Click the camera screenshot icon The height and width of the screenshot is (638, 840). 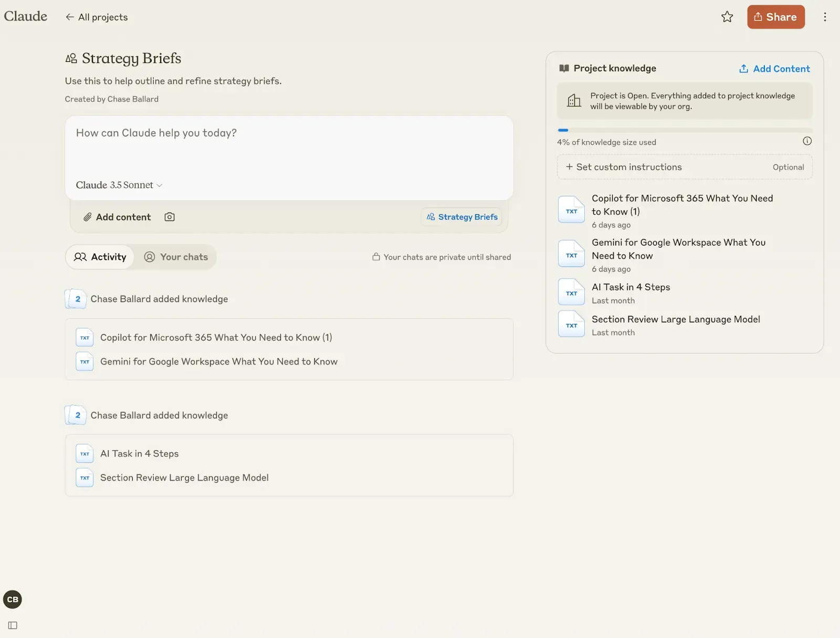(170, 217)
